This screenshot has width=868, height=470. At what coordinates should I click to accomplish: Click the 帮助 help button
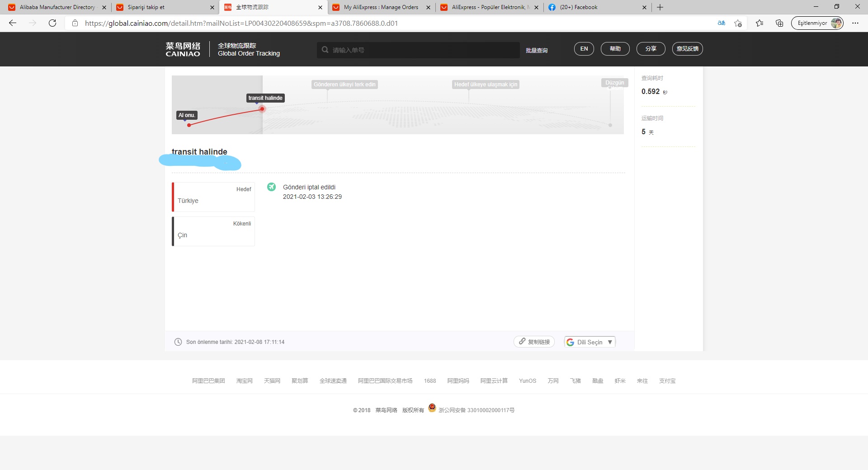coord(615,49)
